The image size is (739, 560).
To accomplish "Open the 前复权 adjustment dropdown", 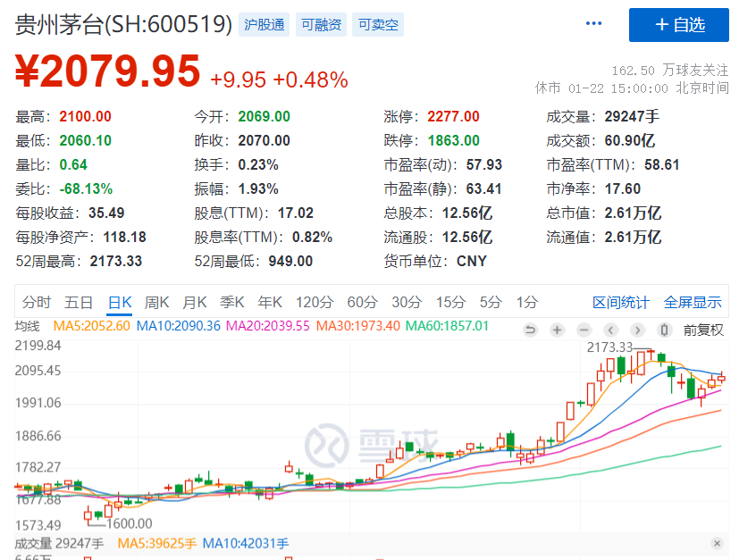I will tap(703, 330).
